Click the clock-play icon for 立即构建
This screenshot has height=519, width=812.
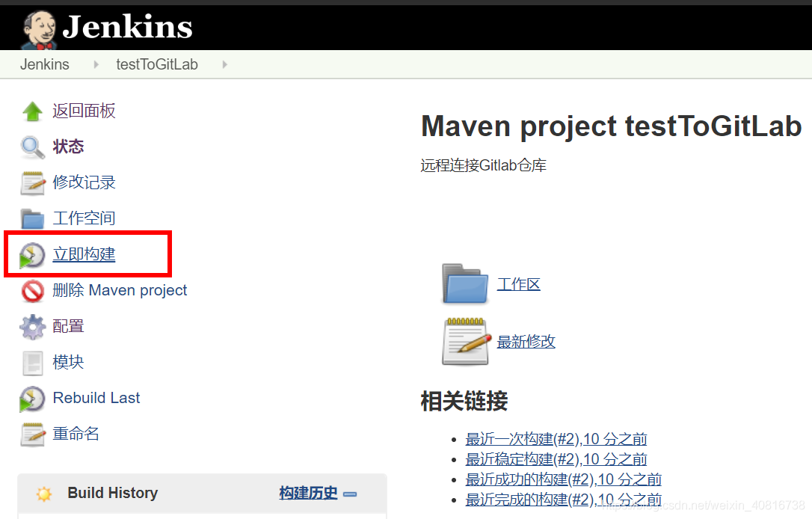(x=32, y=255)
